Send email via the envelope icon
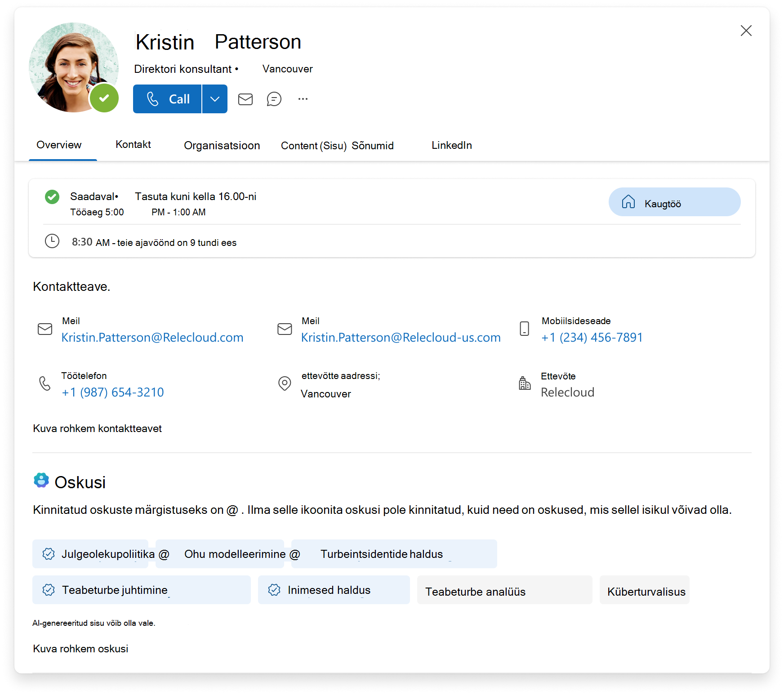Image resolution: width=784 pixels, height=695 pixels. [245, 99]
